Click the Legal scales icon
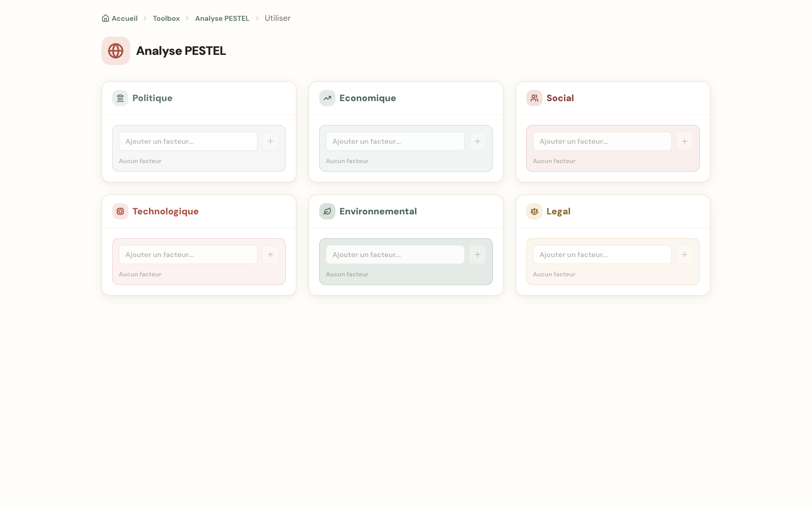The width and height of the screenshot is (812, 508). tap(534, 211)
